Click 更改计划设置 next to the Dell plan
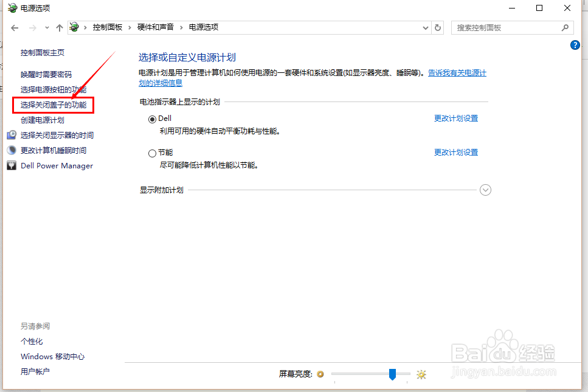Screen dimensions: 588x392 coord(456,119)
